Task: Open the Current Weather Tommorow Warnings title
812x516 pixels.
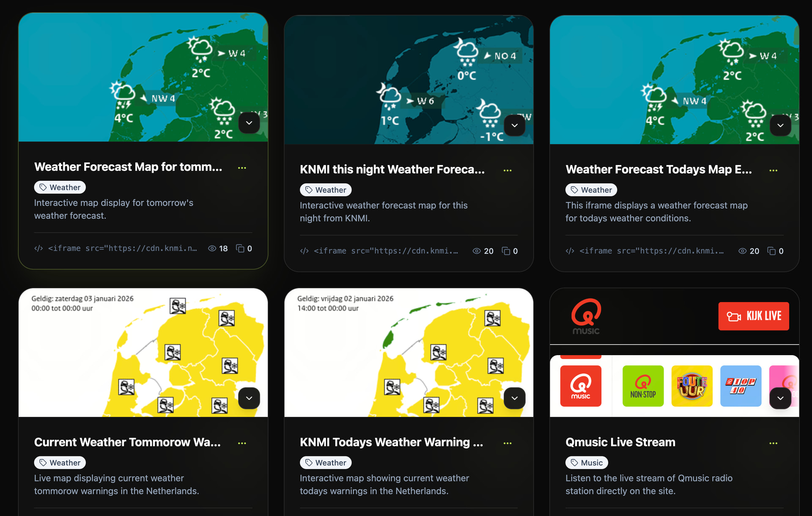Action: pos(127,442)
